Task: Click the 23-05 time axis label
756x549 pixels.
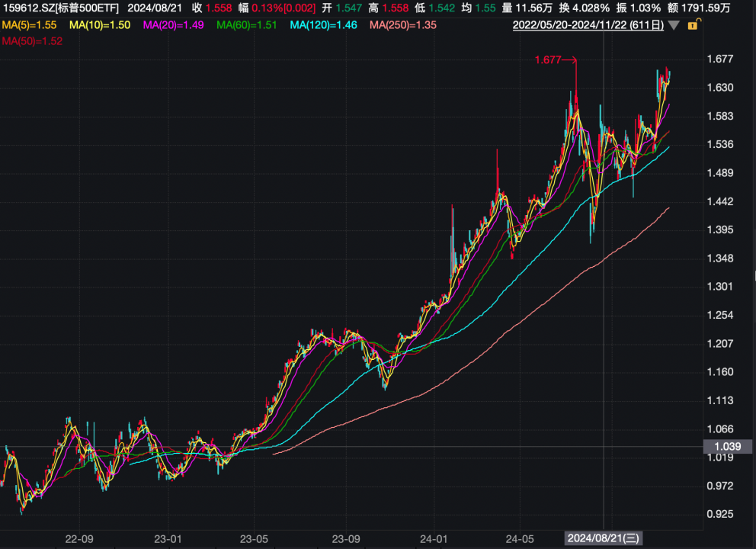Action: (254, 539)
